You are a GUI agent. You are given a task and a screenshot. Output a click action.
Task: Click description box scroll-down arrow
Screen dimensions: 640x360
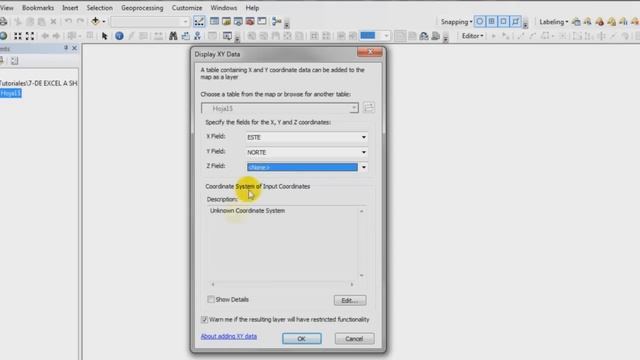pos(361,276)
